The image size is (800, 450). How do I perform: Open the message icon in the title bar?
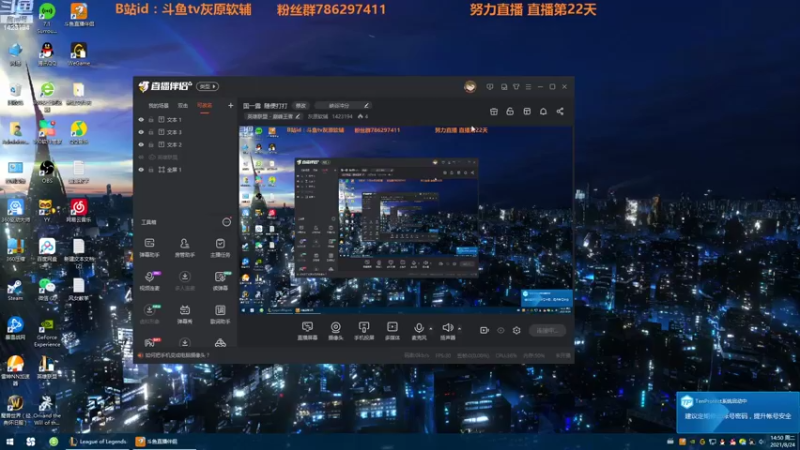490,87
